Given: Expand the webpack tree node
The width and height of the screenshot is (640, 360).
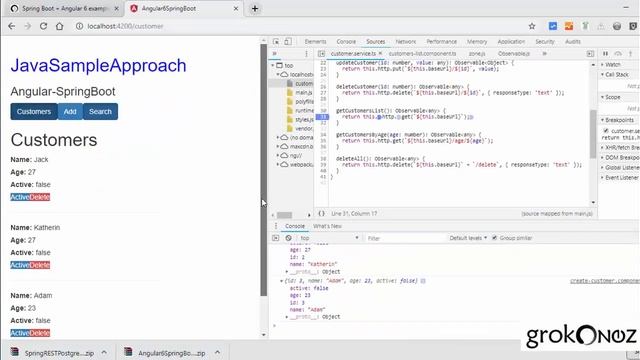Looking at the screenshot, I should 278,164.
